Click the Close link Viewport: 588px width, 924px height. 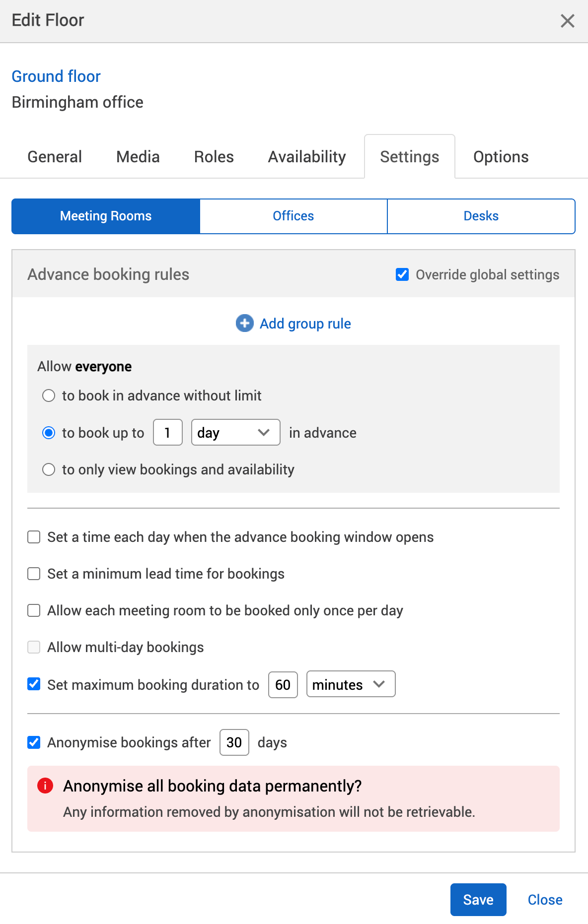(545, 900)
